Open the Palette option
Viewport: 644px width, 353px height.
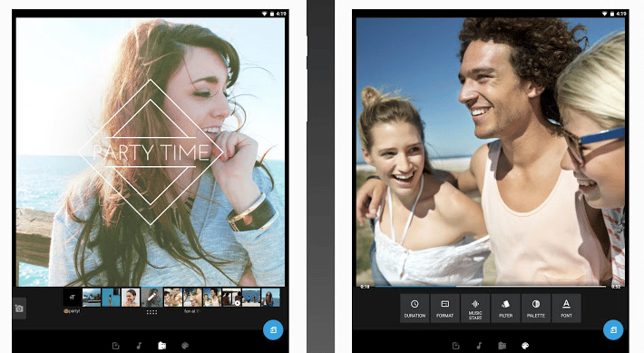[x=536, y=309]
